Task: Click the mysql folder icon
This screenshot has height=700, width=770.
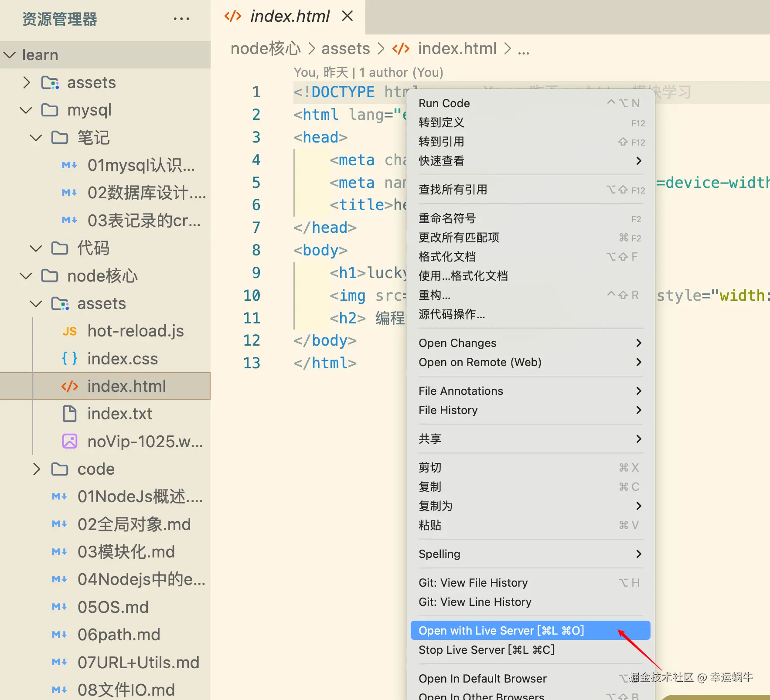Action: (x=50, y=110)
